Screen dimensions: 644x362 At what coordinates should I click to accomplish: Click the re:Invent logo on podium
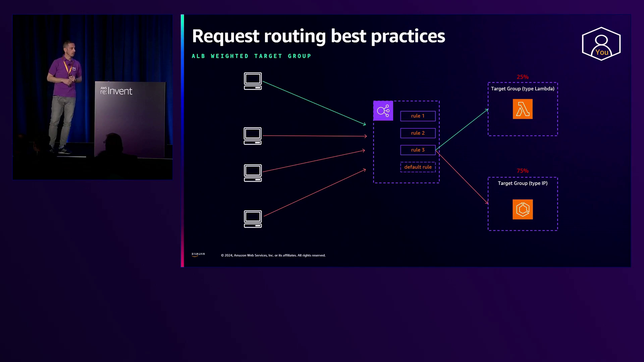pyautogui.click(x=116, y=91)
